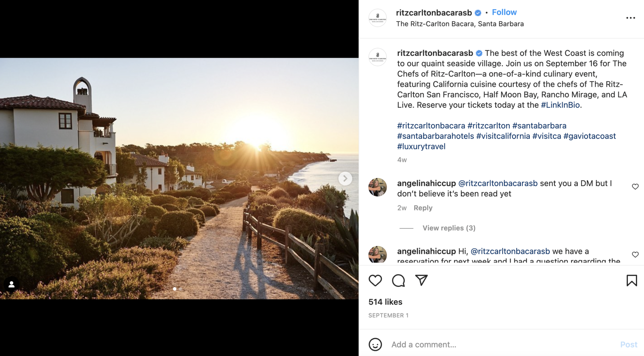Check who liked by clicking 514 likes
644x356 pixels.
point(385,302)
